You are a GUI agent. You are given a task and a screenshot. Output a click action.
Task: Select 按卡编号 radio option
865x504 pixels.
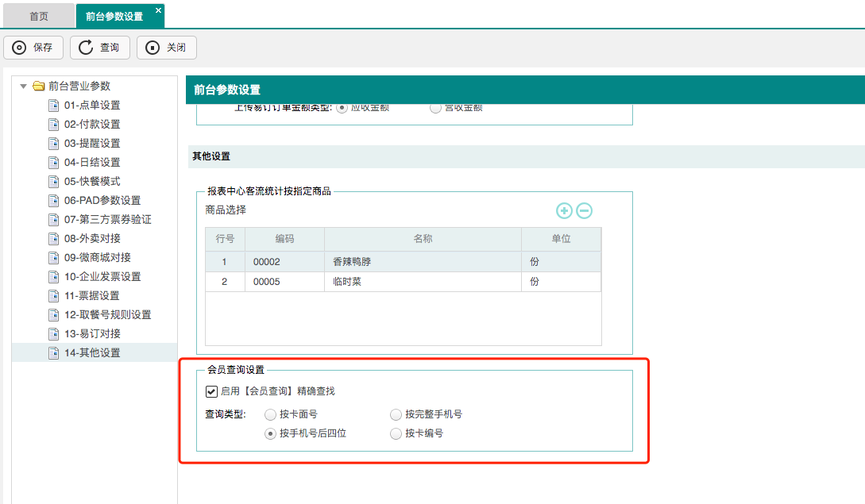pos(396,433)
